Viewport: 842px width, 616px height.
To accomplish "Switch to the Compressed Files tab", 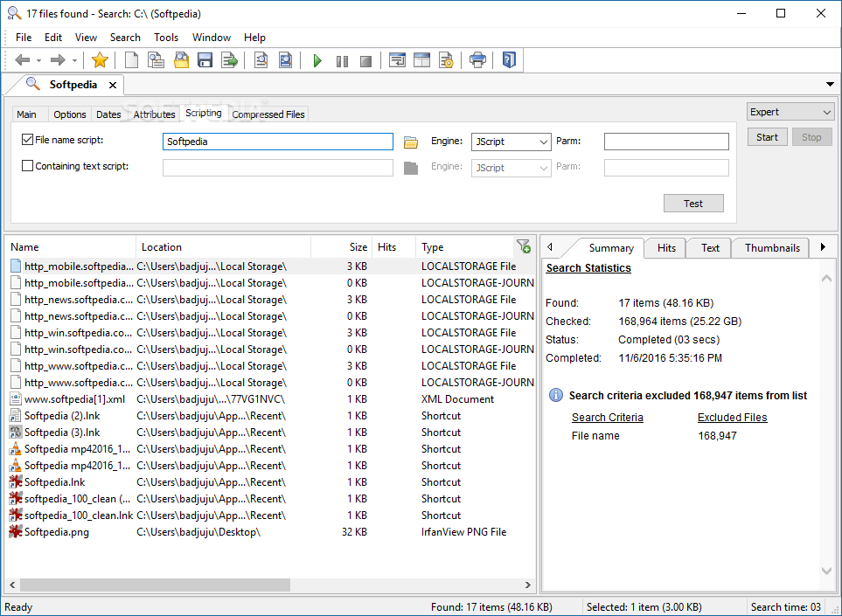I will (x=268, y=114).
